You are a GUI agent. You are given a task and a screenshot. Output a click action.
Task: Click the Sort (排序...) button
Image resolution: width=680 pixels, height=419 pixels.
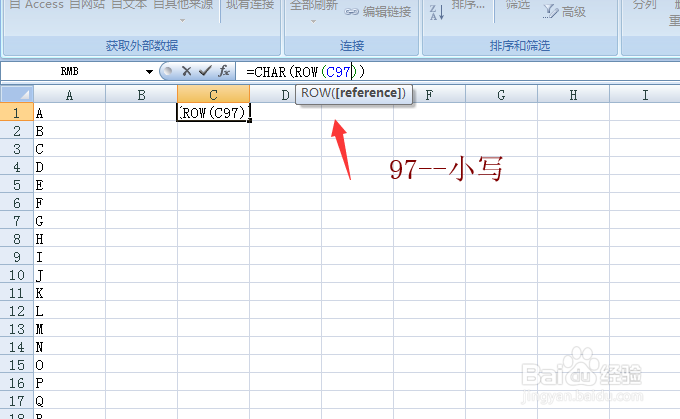[468, 5]
